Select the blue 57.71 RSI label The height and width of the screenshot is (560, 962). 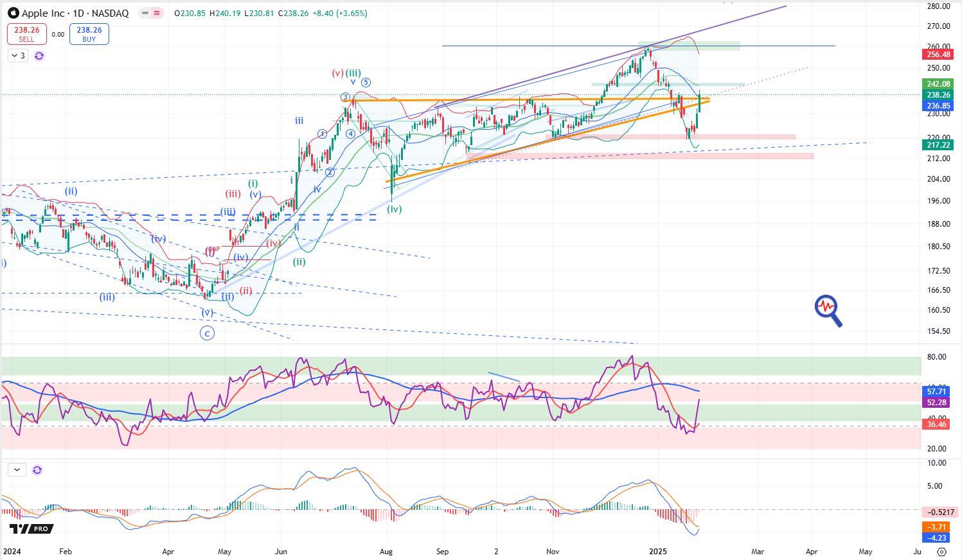[x=937, y=391]
